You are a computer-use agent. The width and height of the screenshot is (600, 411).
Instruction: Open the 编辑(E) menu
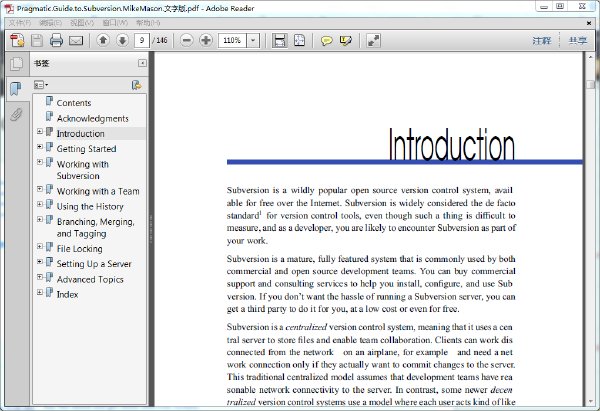click(51, 23)
